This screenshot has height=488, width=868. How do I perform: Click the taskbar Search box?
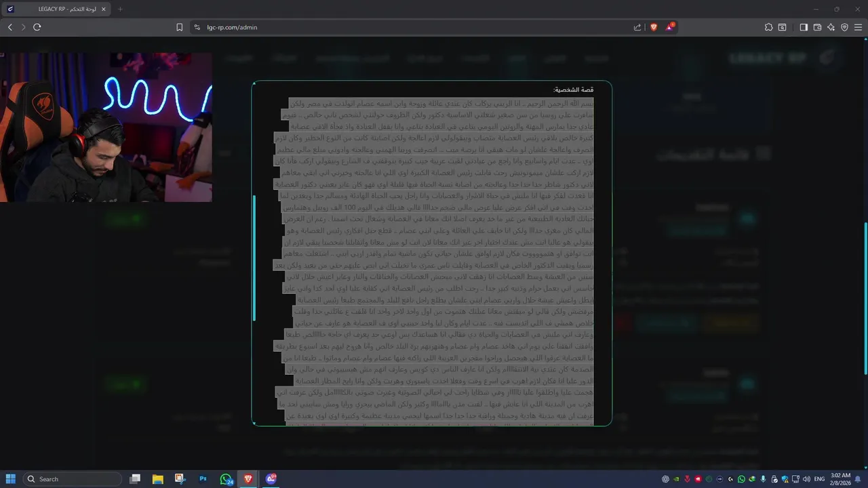pyautogui.click(x=73, y=479)
